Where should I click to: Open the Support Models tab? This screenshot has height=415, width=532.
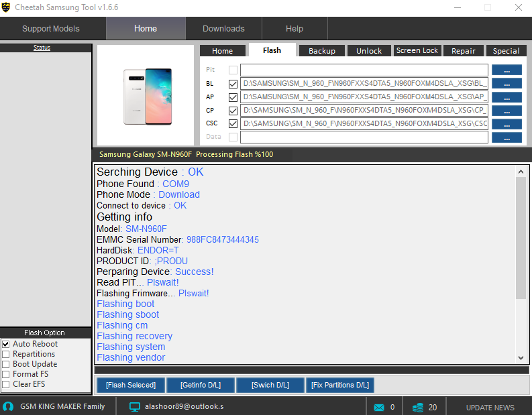pos(51,28)
